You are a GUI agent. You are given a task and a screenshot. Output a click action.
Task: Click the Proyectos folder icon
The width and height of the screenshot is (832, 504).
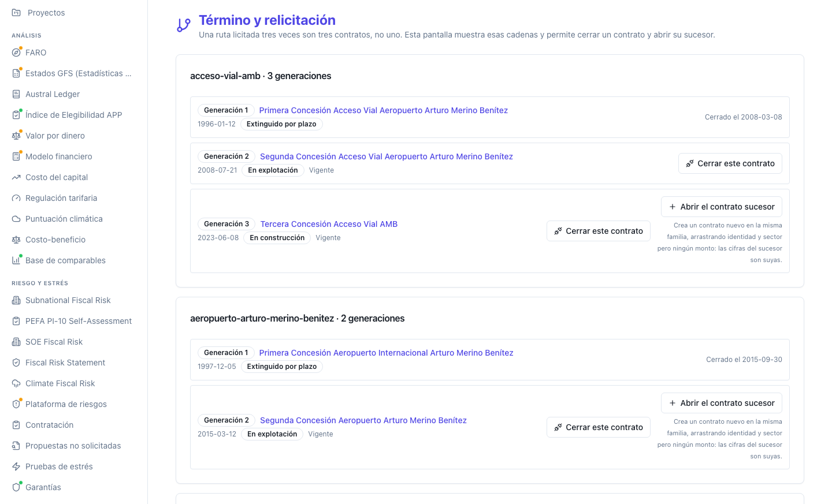coord(16,13)
